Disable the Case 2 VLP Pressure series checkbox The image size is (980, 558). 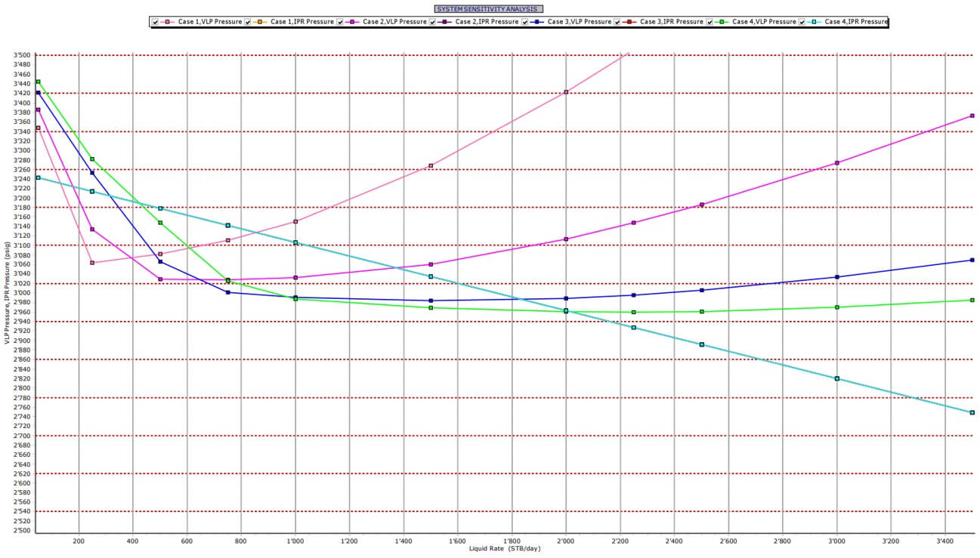341,22
